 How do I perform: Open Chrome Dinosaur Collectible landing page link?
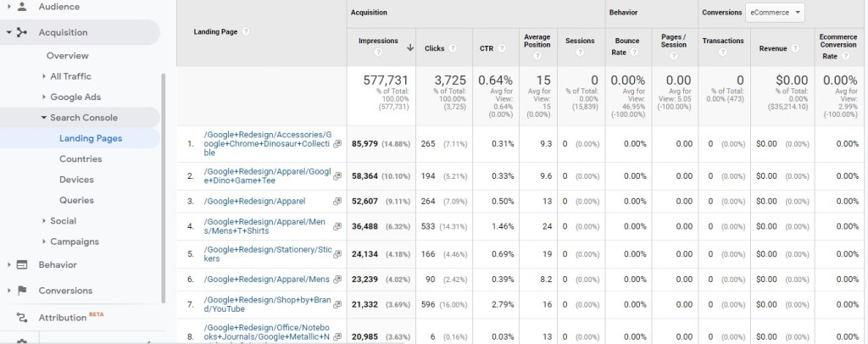click(267, 144)
